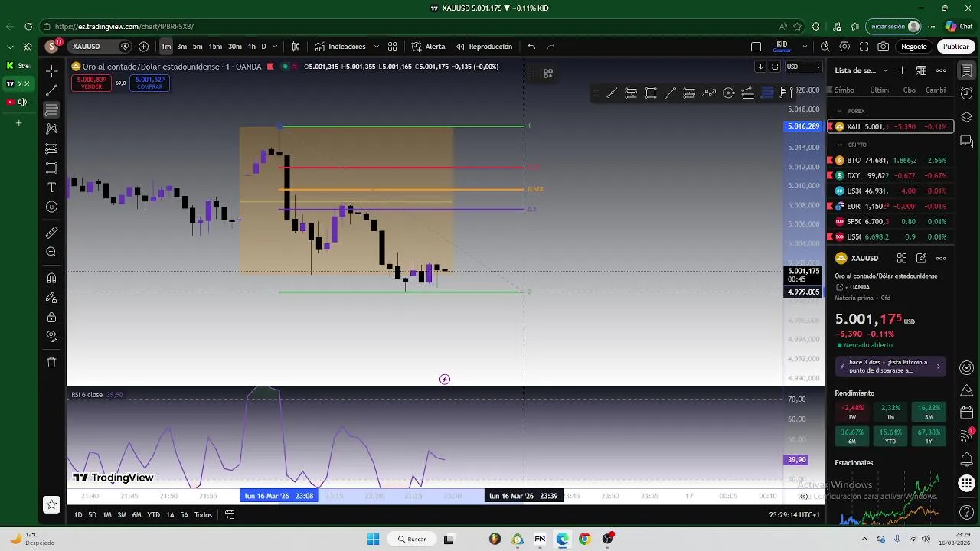Click the trash remove objects icon
This screenshot has width=980, height=551.
tap(51, 362)
